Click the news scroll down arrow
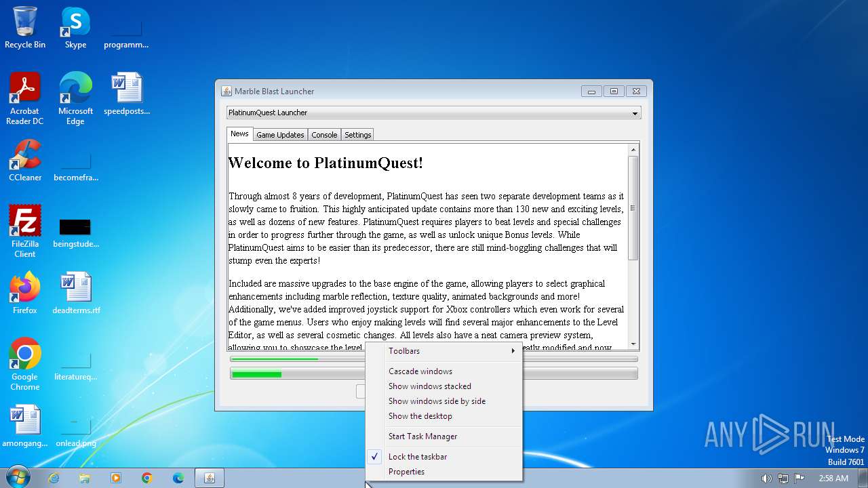 pos(633,344)
